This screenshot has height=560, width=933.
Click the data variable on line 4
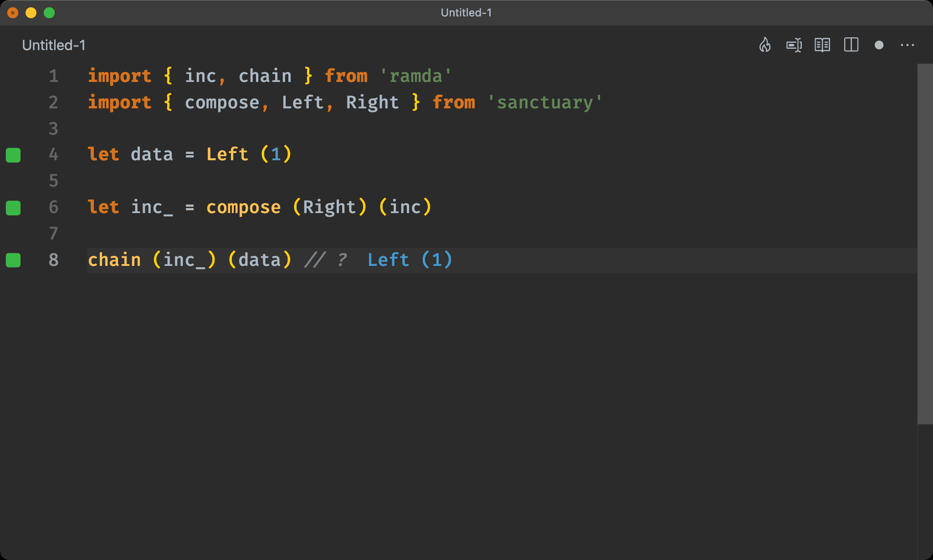[152, 155]
